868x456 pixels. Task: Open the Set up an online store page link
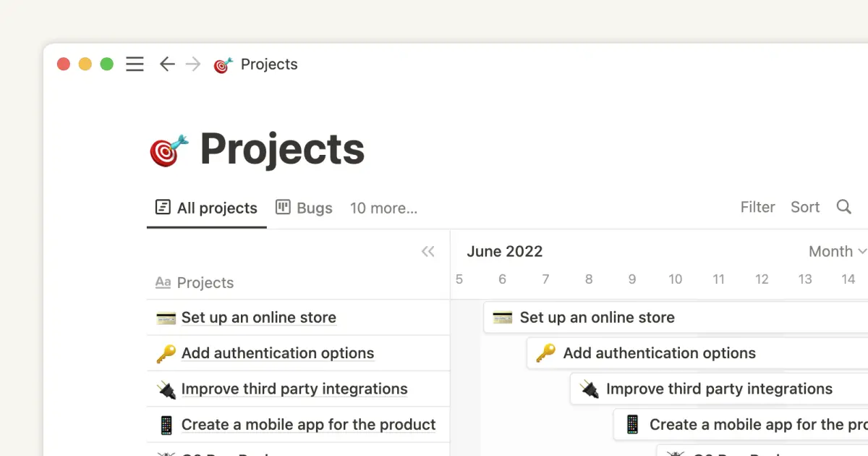tap(260, 317)
